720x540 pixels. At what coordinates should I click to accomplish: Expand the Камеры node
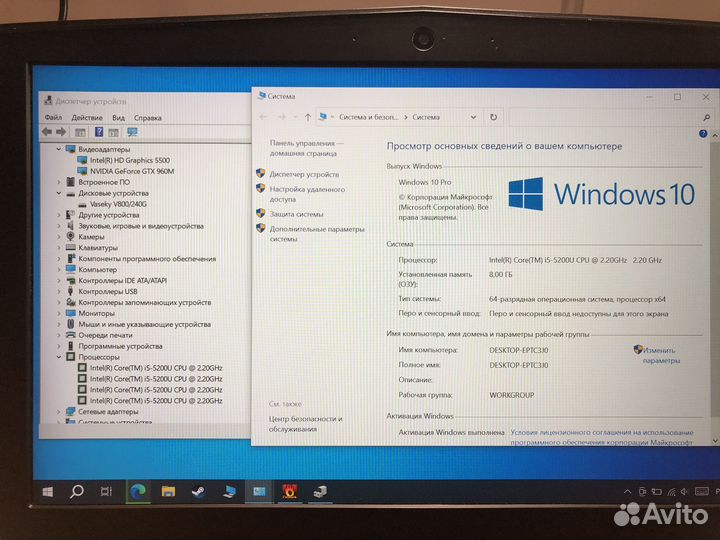click(59, 237)
